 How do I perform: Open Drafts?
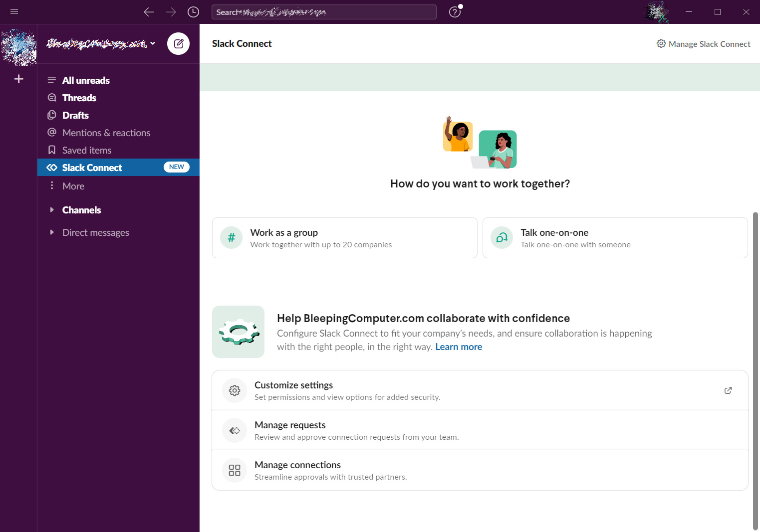[x=118, y=115]
